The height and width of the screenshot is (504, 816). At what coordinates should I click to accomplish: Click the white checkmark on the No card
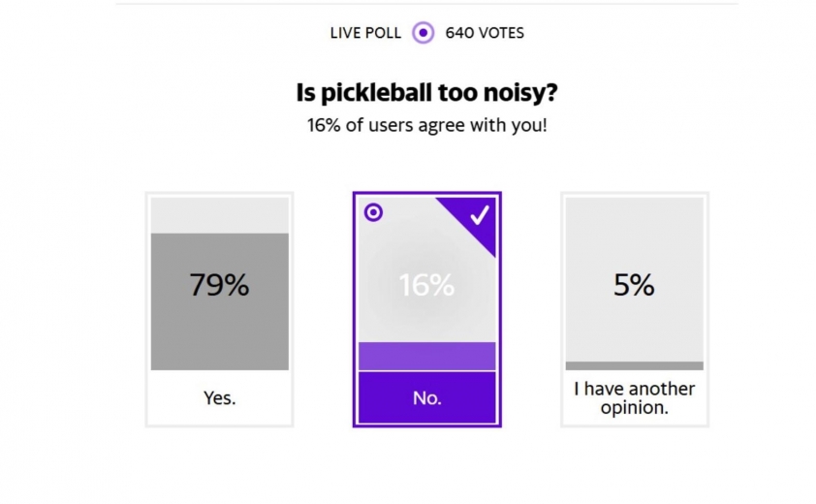480,215
